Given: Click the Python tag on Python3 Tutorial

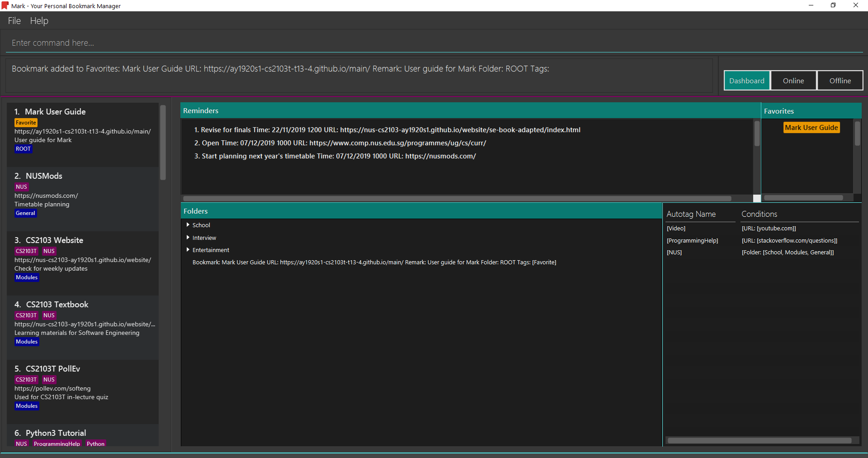Looking at the screenshot, I should 95,444.
